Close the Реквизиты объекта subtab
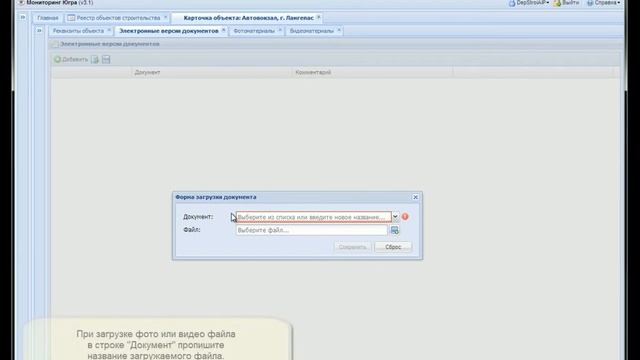Screen dimensions: 640x360 pyautogui.click(x=109, y=30)
